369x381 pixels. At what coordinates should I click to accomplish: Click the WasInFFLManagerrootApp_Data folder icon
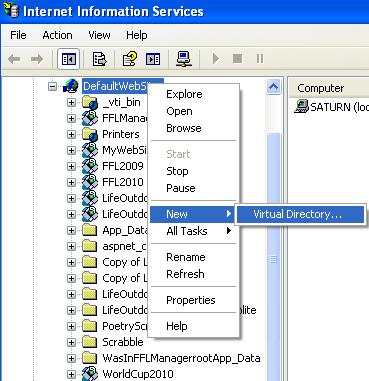pyautogui.click(x=89, y=358)
